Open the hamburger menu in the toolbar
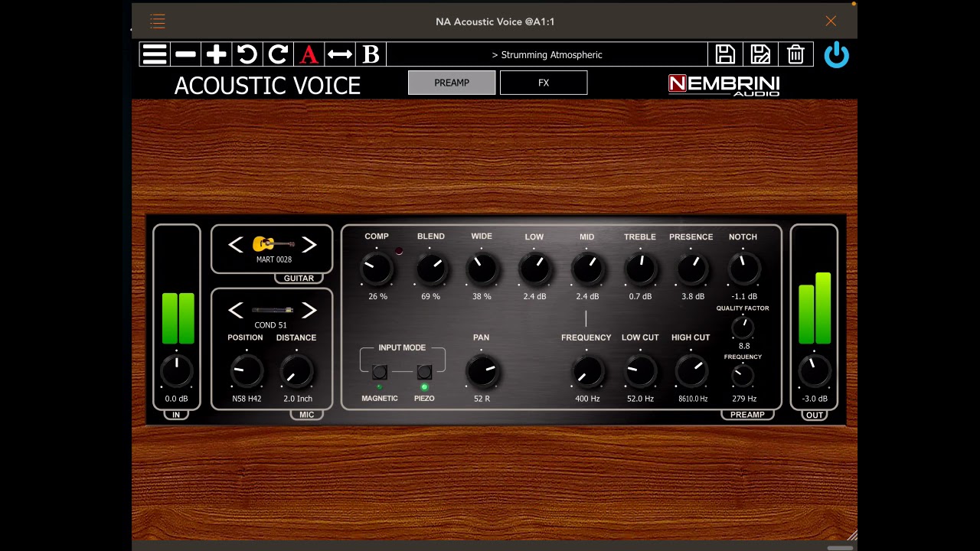 tap(154, 54)
